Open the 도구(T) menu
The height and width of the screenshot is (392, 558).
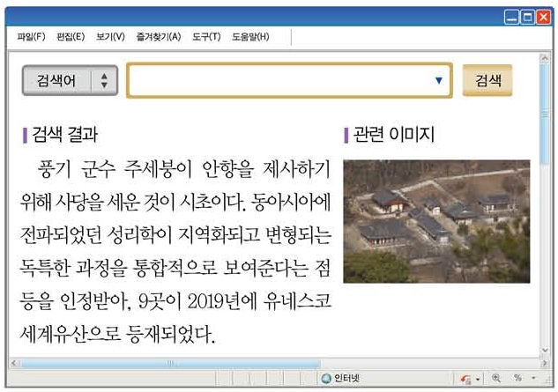coord(206,37)
